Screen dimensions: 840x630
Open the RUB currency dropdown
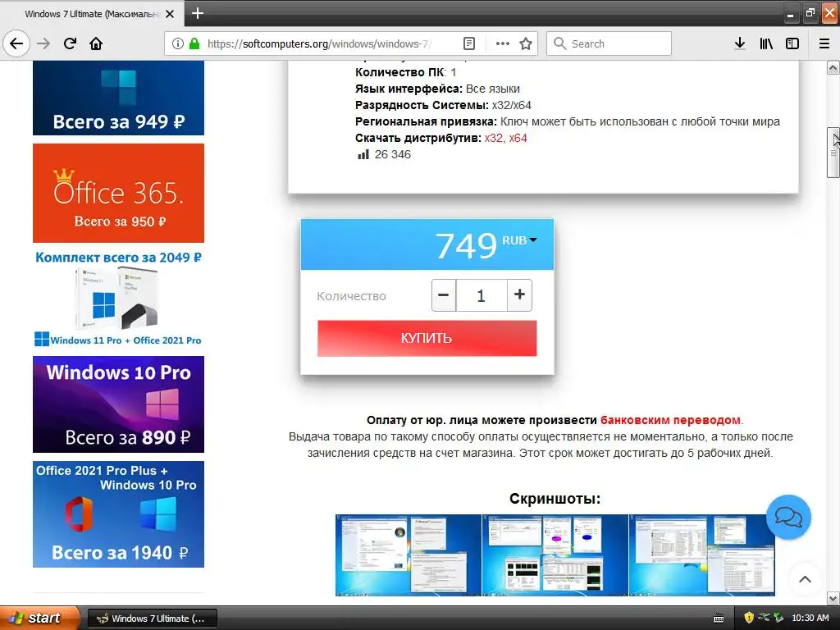tap(519, 240)
